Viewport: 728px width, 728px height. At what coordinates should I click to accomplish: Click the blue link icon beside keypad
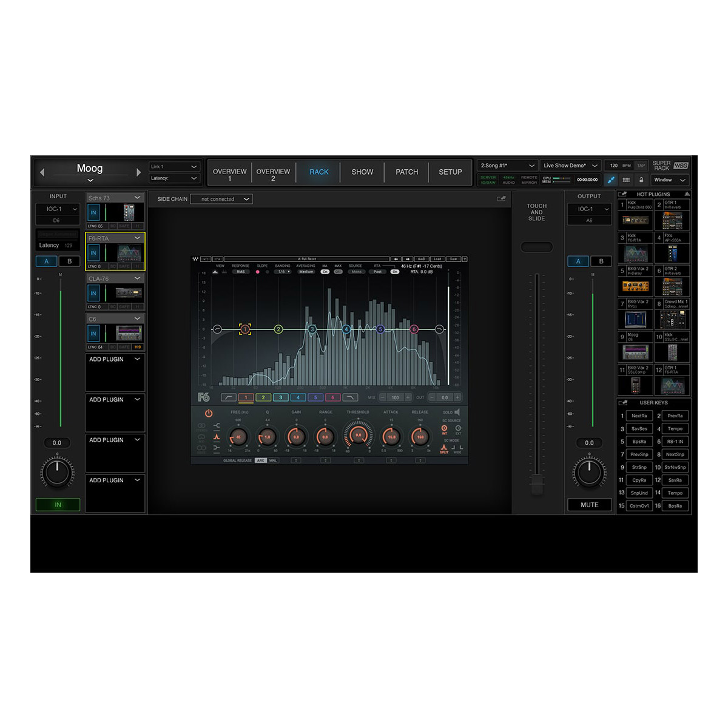point(611,180)
